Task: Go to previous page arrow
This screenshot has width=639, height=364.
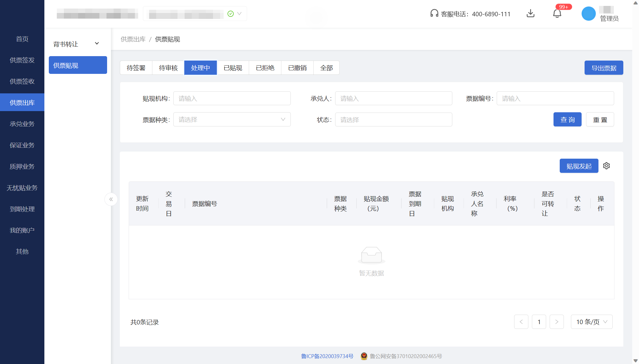Action: pos(521,322)
